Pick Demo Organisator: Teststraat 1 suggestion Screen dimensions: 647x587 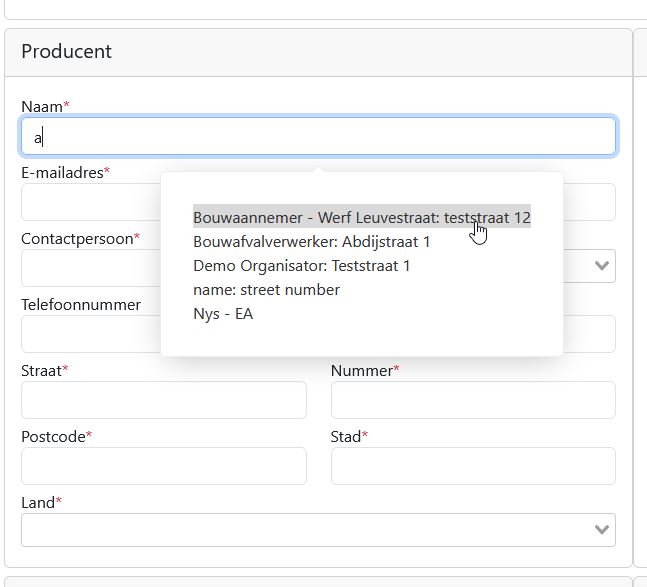point(301,266)
